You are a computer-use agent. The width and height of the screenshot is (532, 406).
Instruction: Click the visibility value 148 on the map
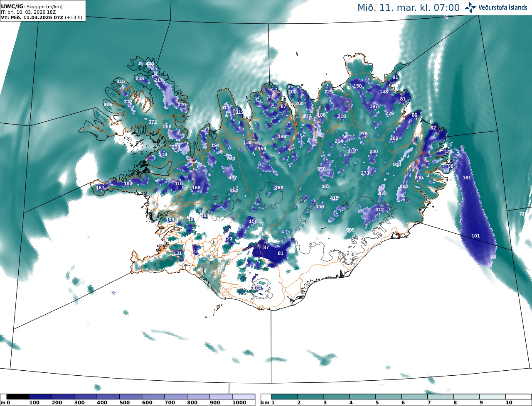click(384, 92)
